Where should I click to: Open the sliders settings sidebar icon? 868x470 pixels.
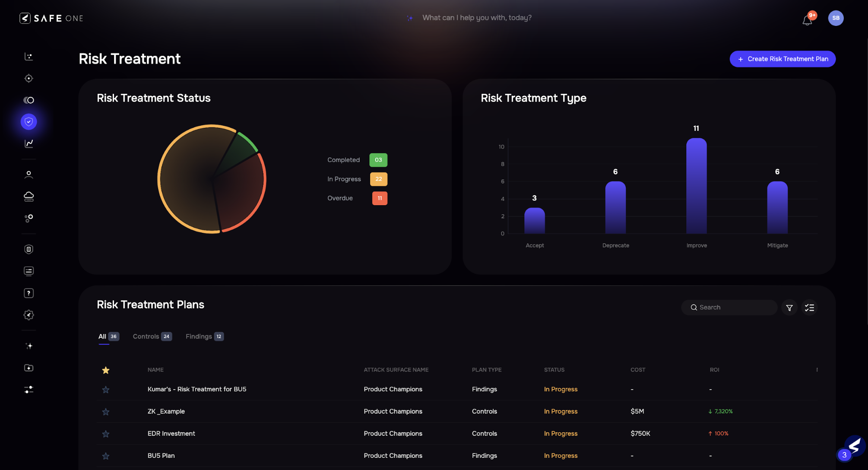(29, 390)
